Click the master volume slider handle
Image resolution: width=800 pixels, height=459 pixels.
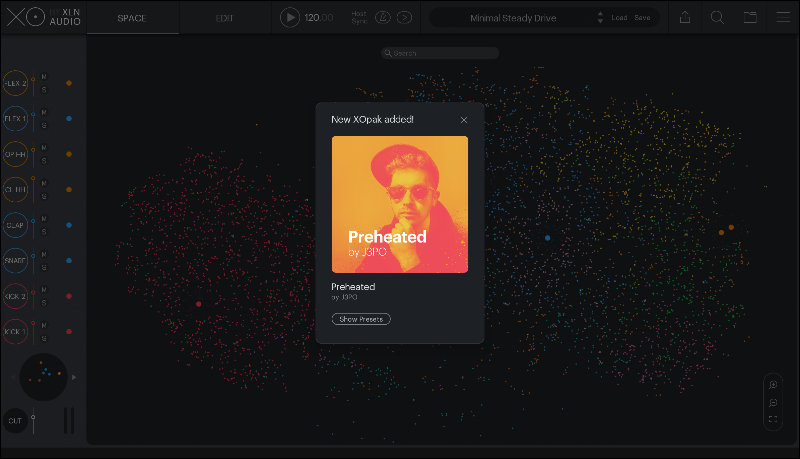click(x=33, y=418)
